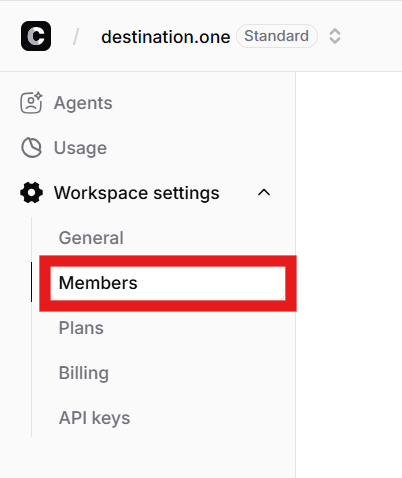Select the Workspace settings label
The width and height of the screenshot is (402, 478).
(137, 193)
